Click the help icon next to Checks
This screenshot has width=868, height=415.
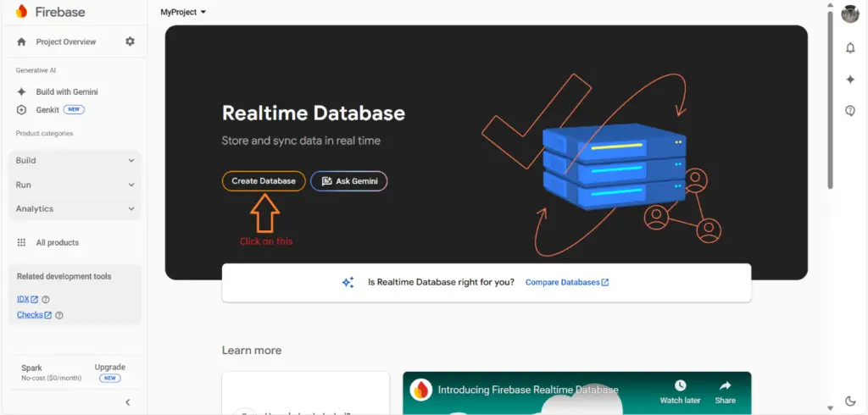(x=59, y=315)
